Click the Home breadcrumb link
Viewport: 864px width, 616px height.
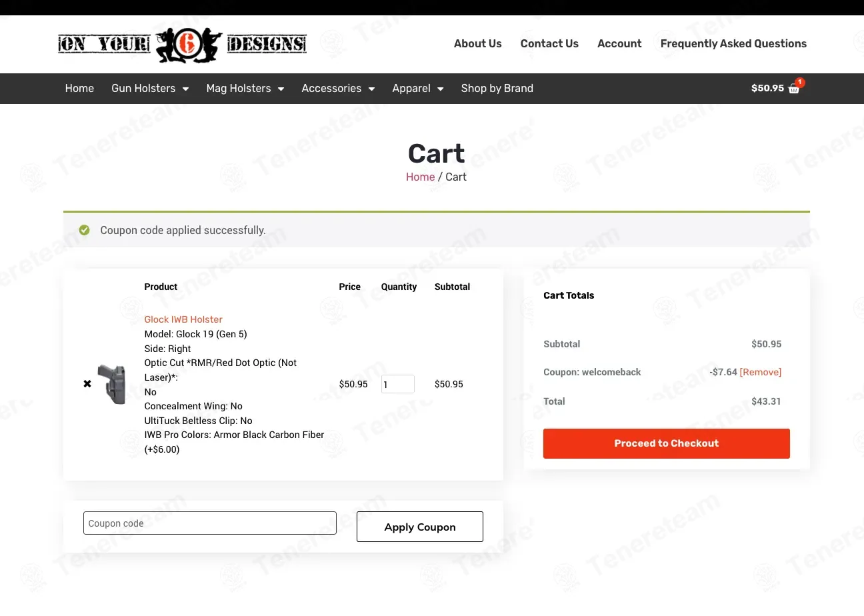click(421, 177)
